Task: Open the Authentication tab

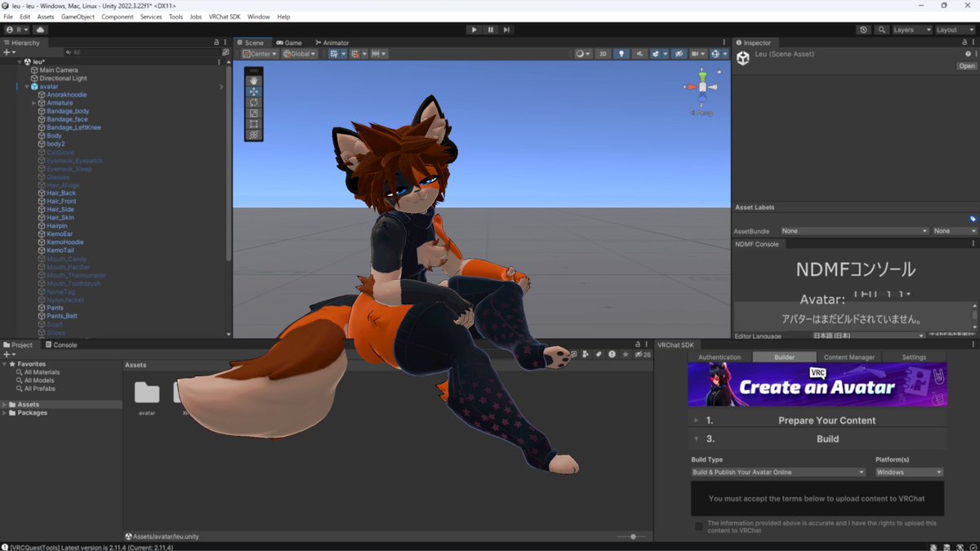Action: pyautogui.click(x=719, y=357)
